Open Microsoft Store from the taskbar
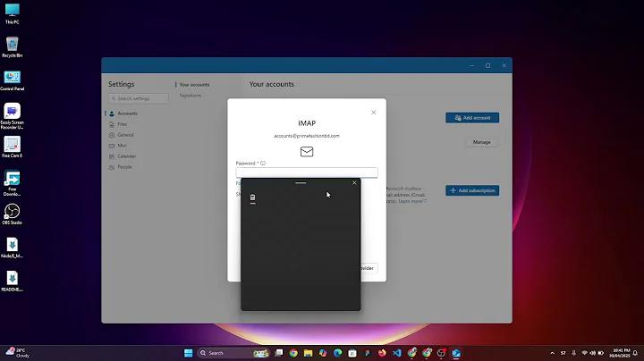 pos(352,353)
